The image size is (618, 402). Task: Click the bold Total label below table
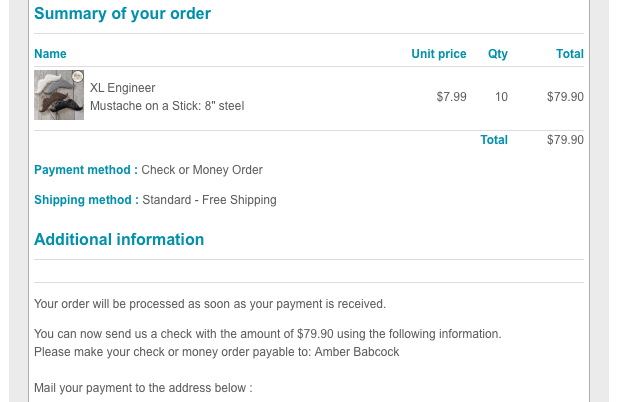pos(494,140)
